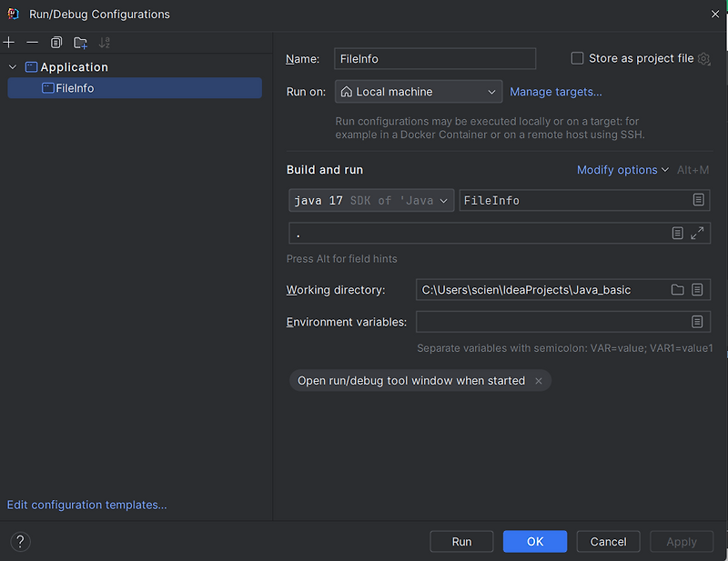This screenshot has height=561, width=728.
Task: Open the Run on Local machine dropdown
Action: tap(419, 92)
